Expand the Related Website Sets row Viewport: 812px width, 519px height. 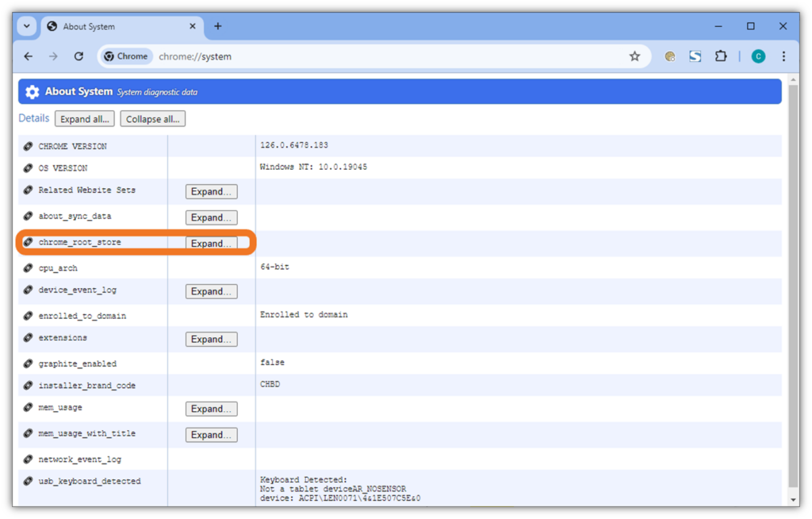pyautogui.click(x=211, y=191)
